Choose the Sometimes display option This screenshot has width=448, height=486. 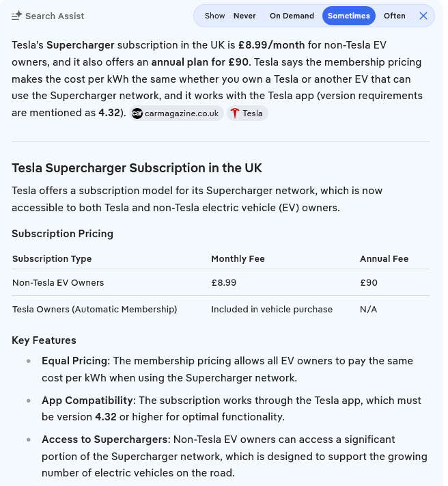[348, 16]
